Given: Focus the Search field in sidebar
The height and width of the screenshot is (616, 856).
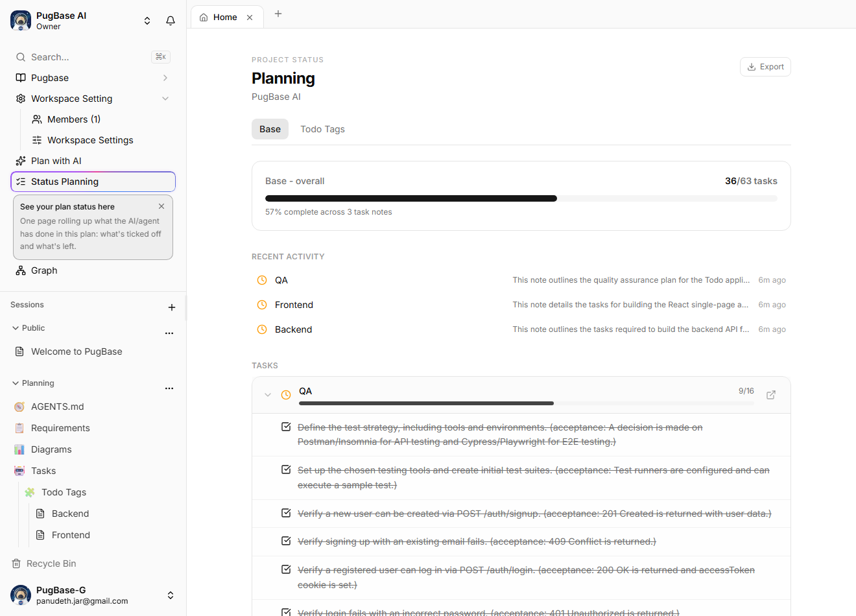Looking at the screenshot, I should click(93, 57).
